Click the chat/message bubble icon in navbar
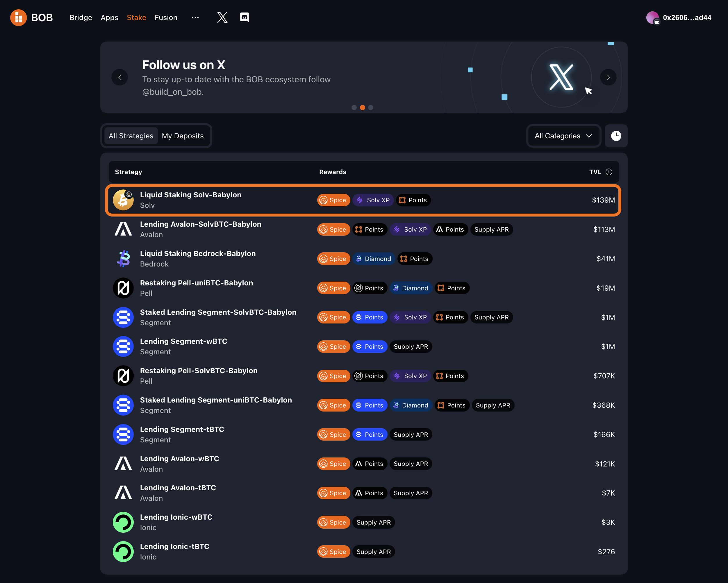 tap(243, 17)
